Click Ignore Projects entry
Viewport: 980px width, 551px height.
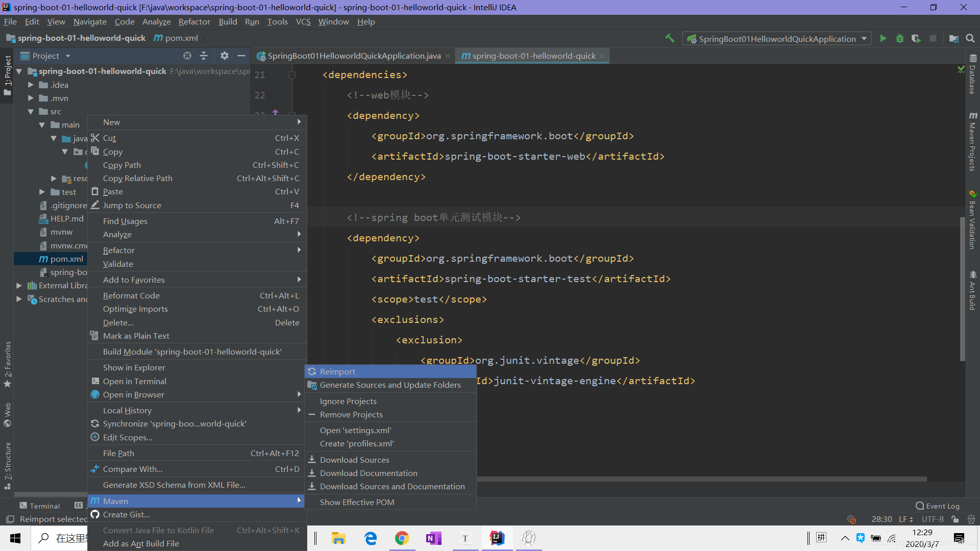[390, 401]
